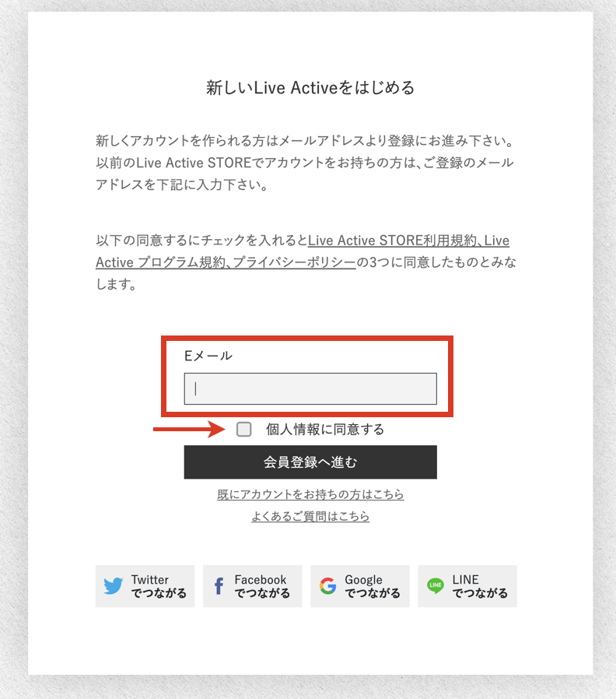Check the 個人情報に同意する checkbox
The height and width of the screenshot is (699, 616).
click(x=243, y=430)
